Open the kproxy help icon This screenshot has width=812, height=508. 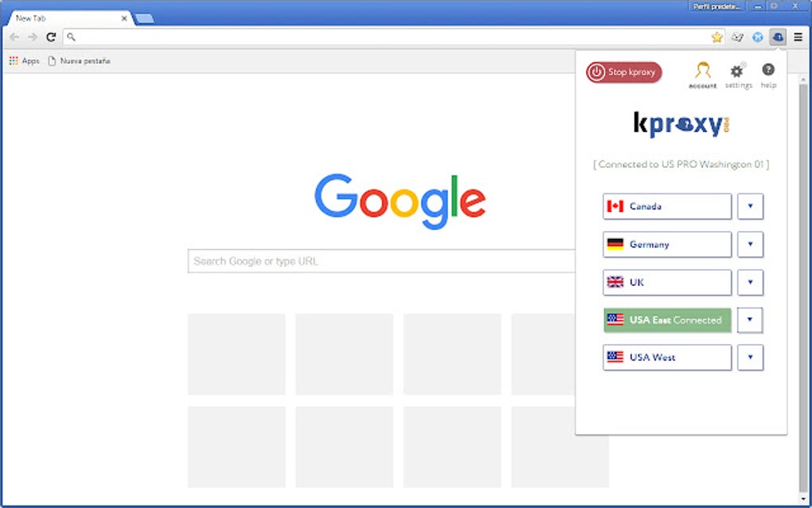coord(767,72)
